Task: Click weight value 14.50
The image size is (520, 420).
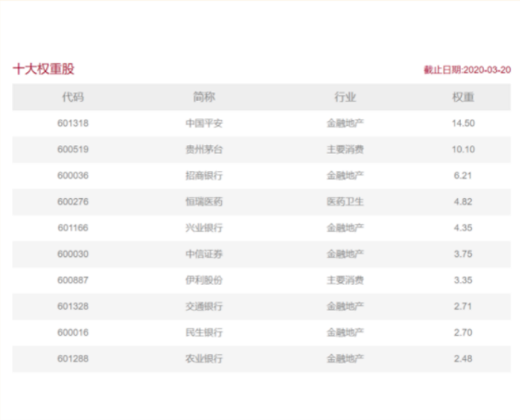Action: pyautogui.click(x=464, y=123)
